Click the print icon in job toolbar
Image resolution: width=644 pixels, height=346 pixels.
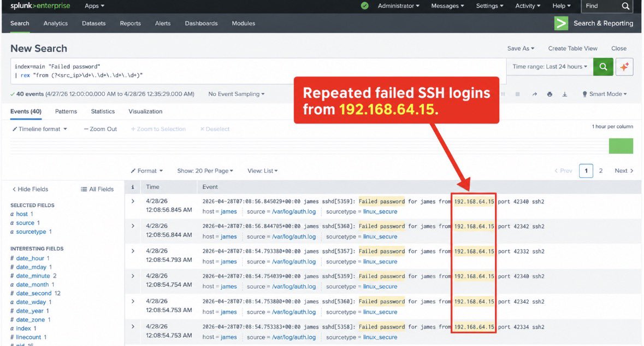pyautogui.click(x=550, y=94)
